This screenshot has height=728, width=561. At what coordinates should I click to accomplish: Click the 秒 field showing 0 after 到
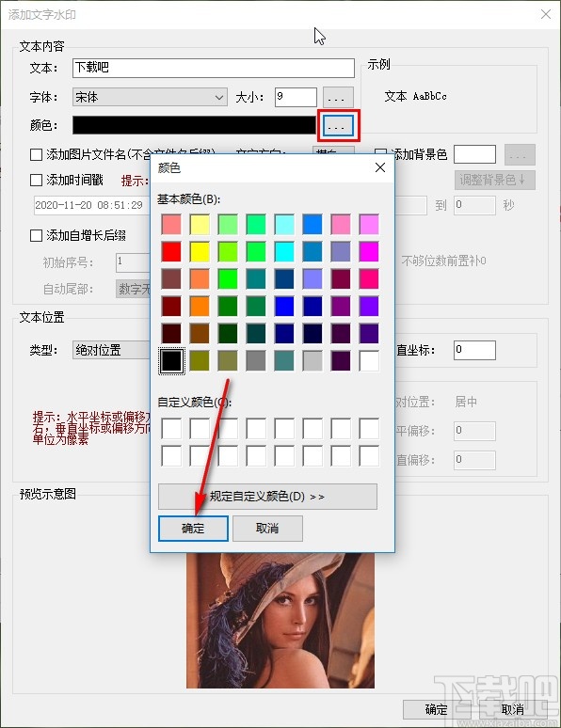tap(474, 205)
